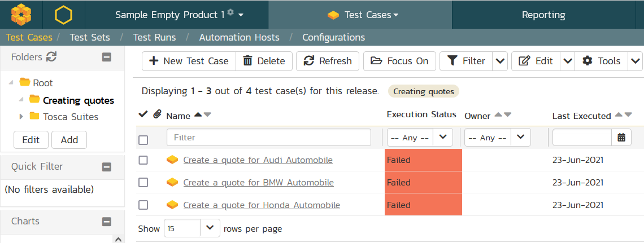Sort Name column ascending arrow

198,115
